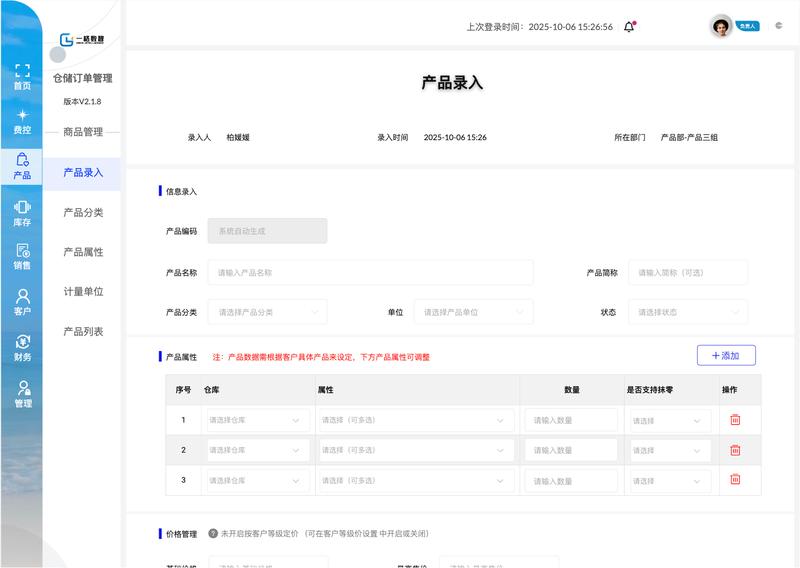Select the 产品 shopping bag icon
The height and width of the screenshot is (568, 800).
click(22, 166)
